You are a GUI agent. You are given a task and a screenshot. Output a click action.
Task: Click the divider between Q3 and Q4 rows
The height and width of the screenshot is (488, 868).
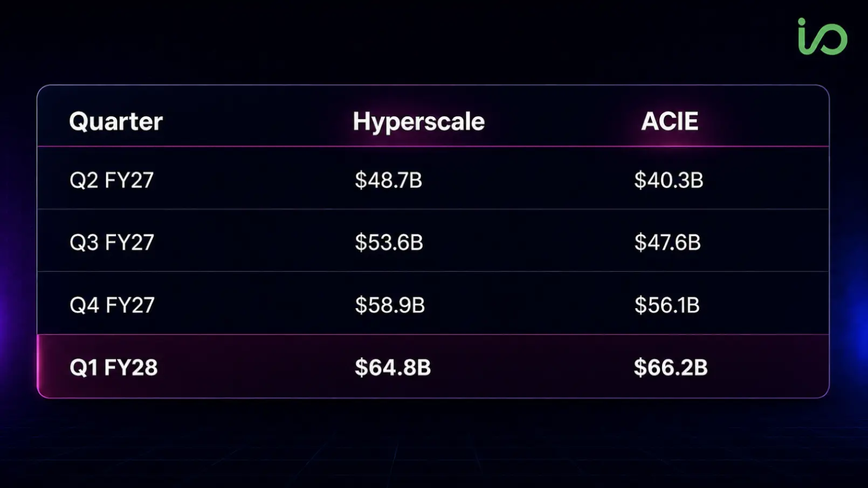[x=433, y=271]
